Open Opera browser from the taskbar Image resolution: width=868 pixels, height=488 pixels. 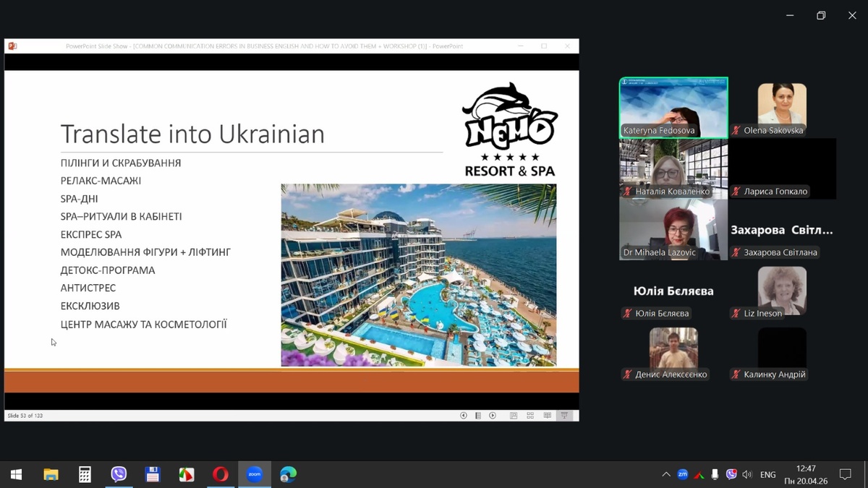(221, 474)
